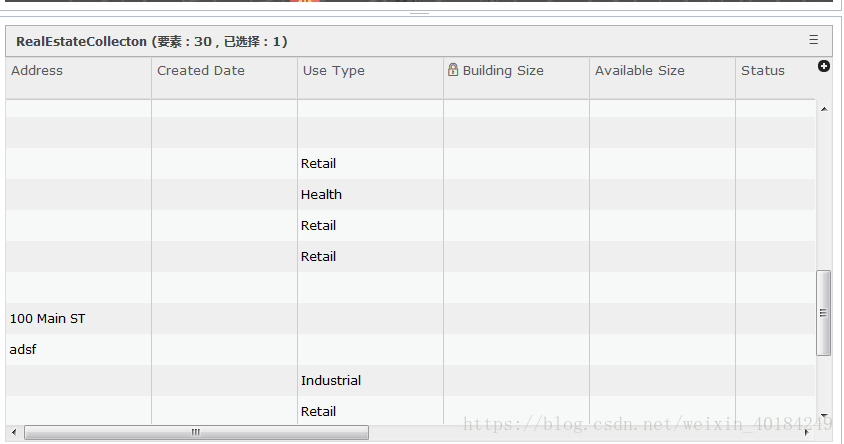Select the Use Type column header

[x=334, y=71]
